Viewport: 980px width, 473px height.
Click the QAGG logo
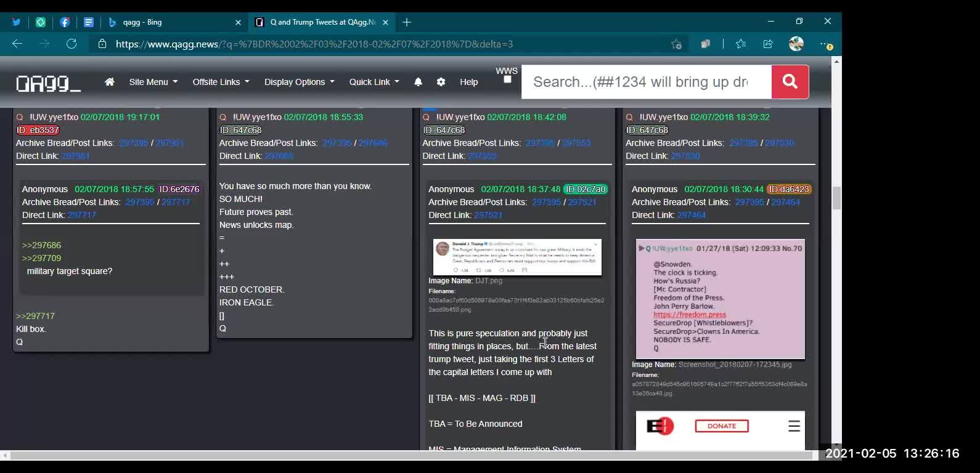point(48,83)
